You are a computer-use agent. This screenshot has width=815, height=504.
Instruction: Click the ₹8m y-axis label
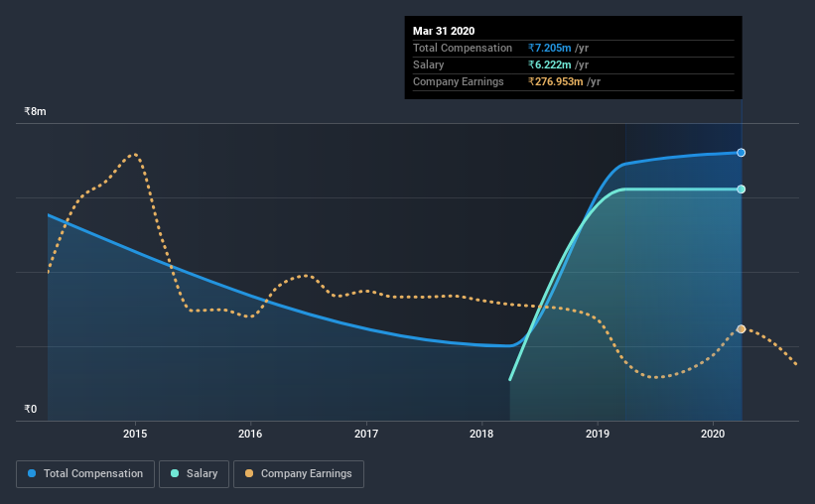(x=35, y=111)
